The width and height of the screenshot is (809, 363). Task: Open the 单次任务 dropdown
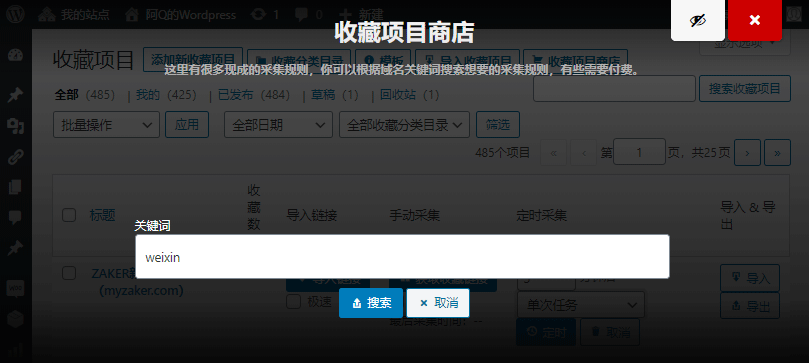pyautogui.click(x=581, y=305)
